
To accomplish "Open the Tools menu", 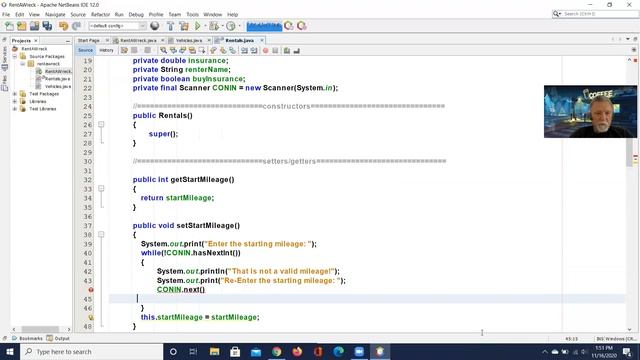I will click(192, 14).
